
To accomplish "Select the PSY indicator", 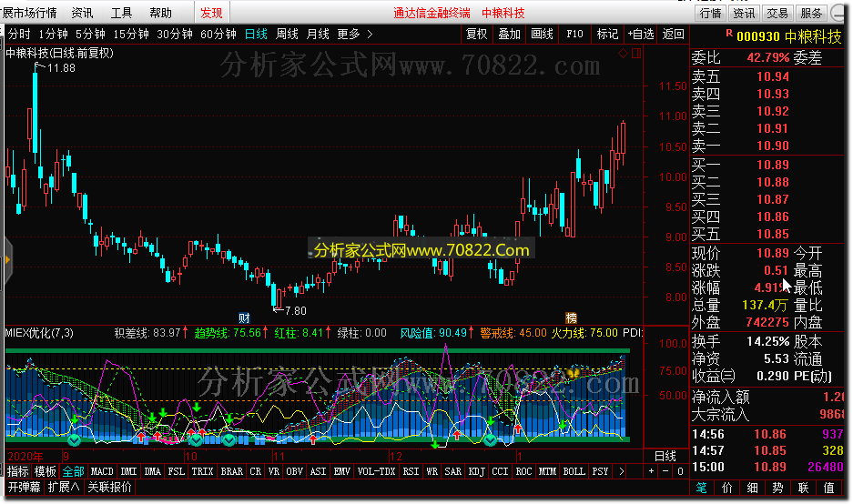I will 600,471.
